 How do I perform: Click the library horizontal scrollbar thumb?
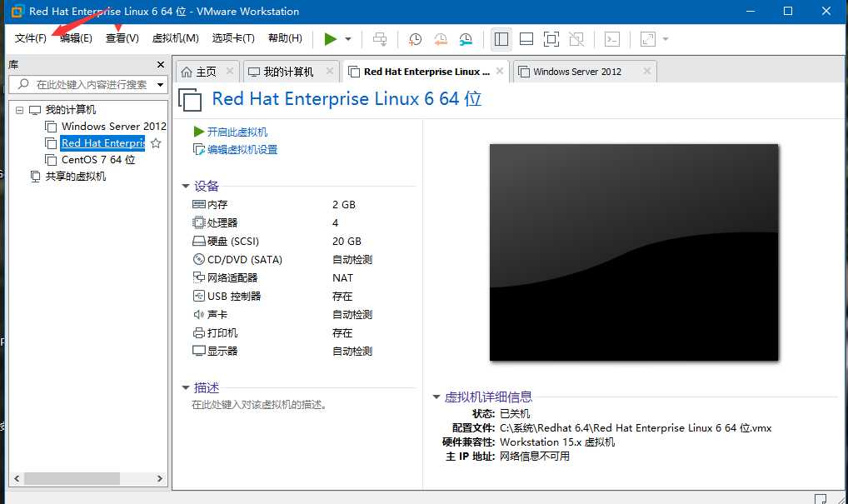click(x=72, y=478)
